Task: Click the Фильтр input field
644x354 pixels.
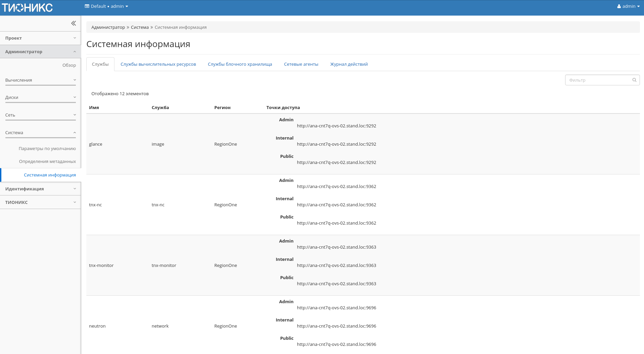Action: [x=598, y=80]
